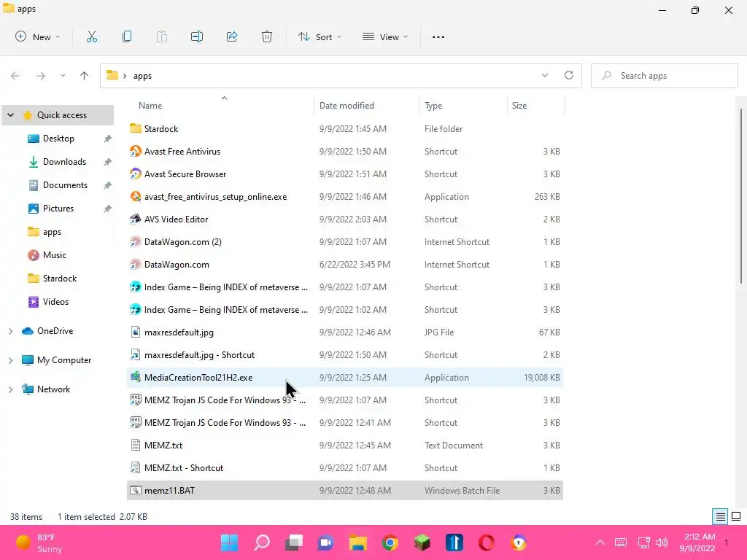Open the Sort dropdown menu

tap(320, 36)
